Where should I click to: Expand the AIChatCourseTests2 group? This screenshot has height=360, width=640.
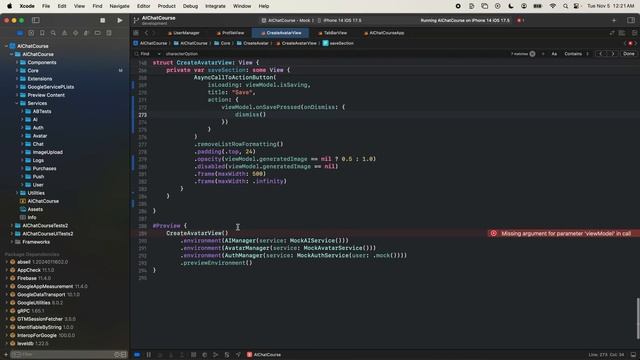pyautogui.click(x=12, y=226)
